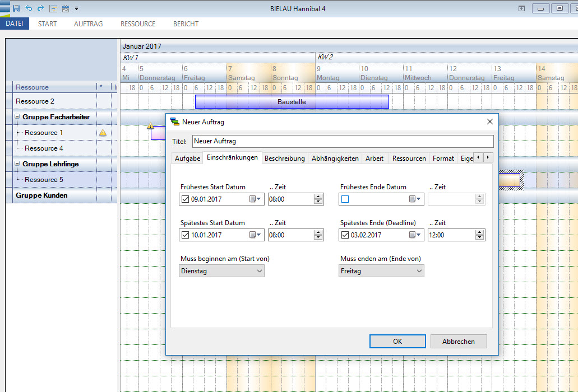Click the Redo arrow icon

pyautogui.click(x=40, y=8)
